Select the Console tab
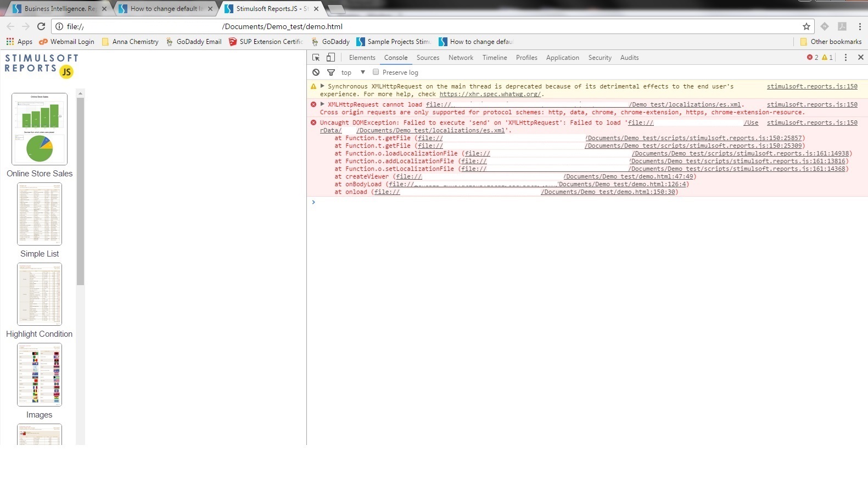The image size is (868, 495). [x=396, y=57]
